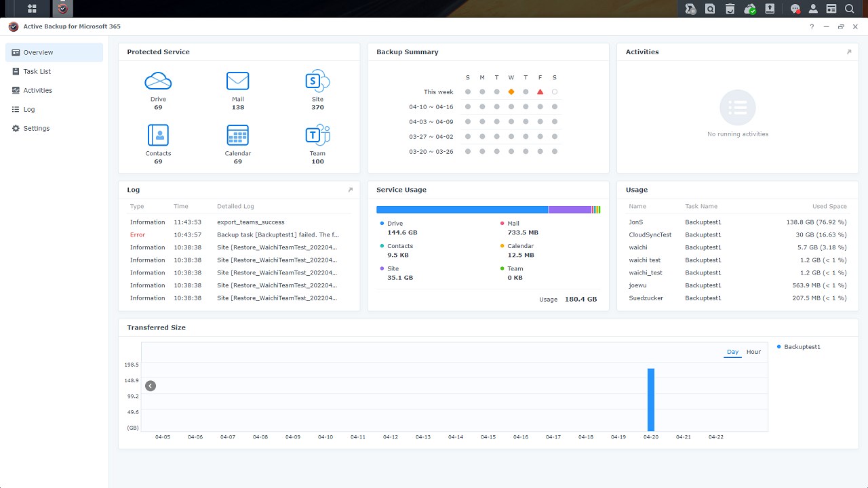This screenshot has height=488, width=868.
Task: Open the Calendar protected service icon
Action: tap(237, 135)
